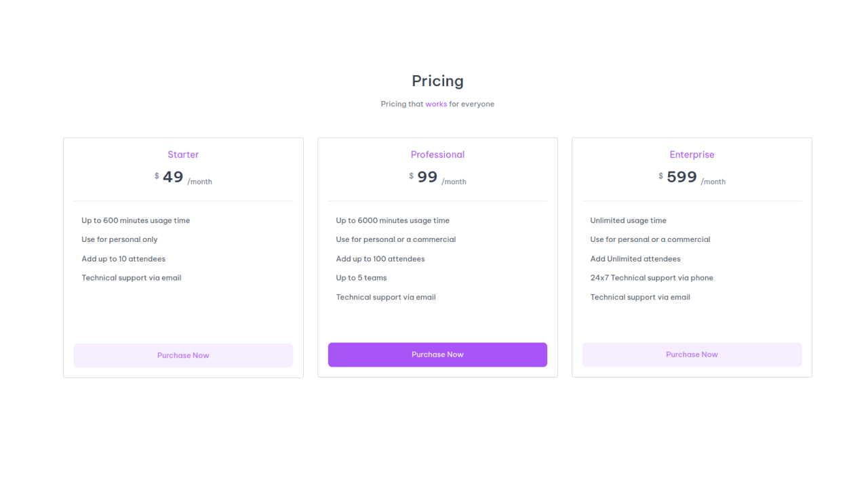Viewport: 868px width, 488px height.
Task: Select 'Up to 6000 minutes usage time' feature
Action: (393, 220)
